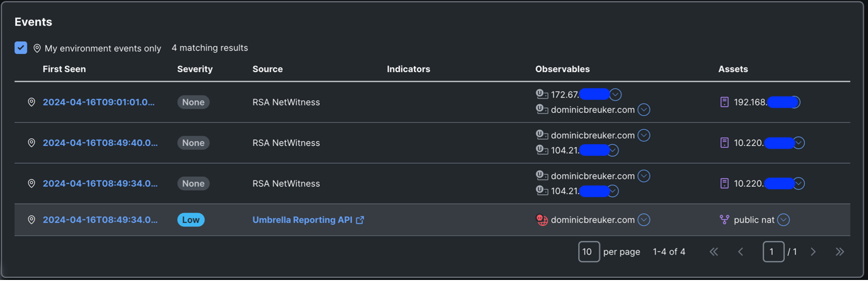Viewport: 868px width, 283px height.
Task: Sort by the First Seen column header
Action: coord(64,69)
